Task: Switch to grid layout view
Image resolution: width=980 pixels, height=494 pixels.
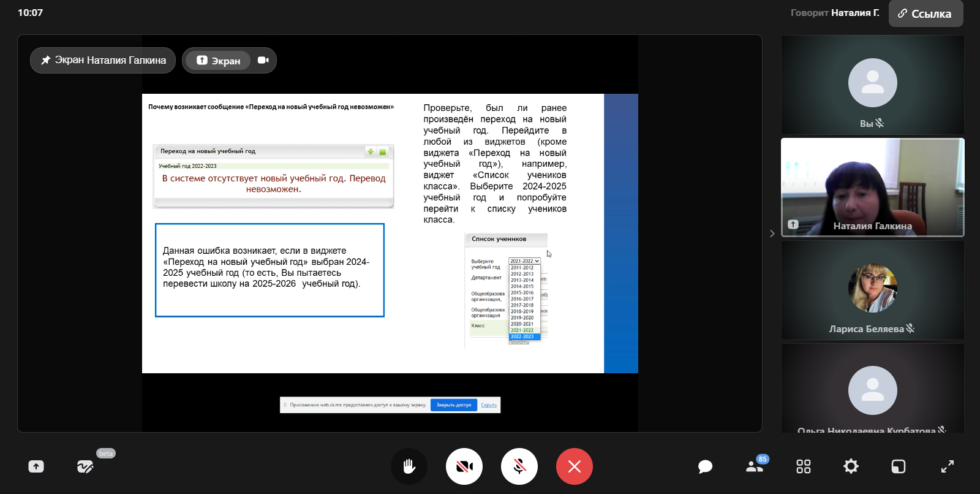Action: [x=803, y=466]
